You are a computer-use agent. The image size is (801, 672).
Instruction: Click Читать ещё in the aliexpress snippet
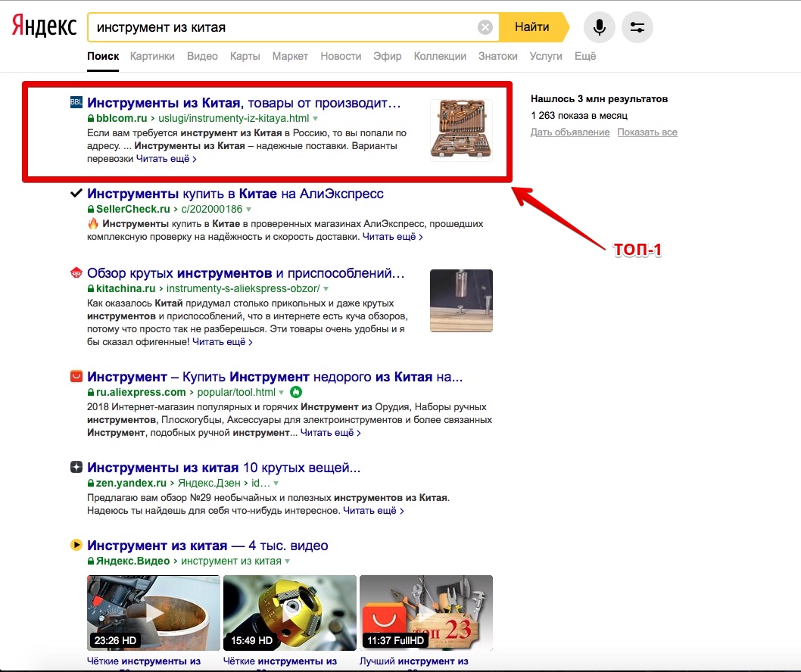click(331, 433)
